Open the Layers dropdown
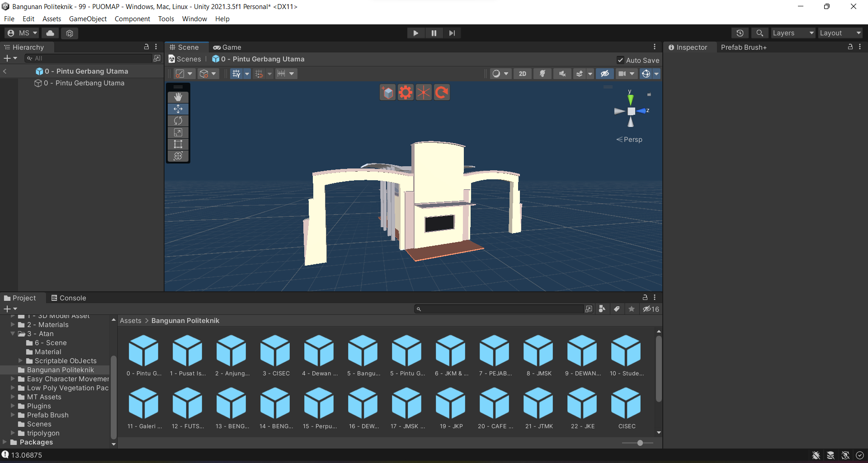This screenshot has width=868, height=463. tap(793, 33)
